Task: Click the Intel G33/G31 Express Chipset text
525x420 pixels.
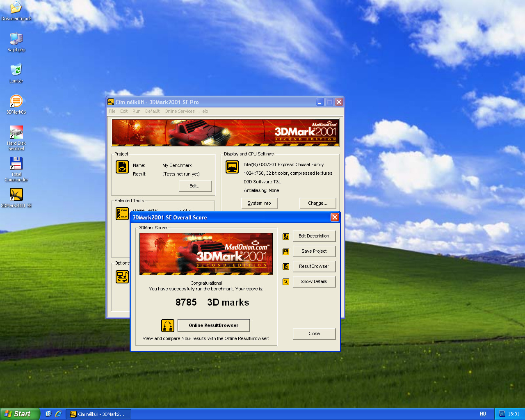Action: tap(284, 165)
